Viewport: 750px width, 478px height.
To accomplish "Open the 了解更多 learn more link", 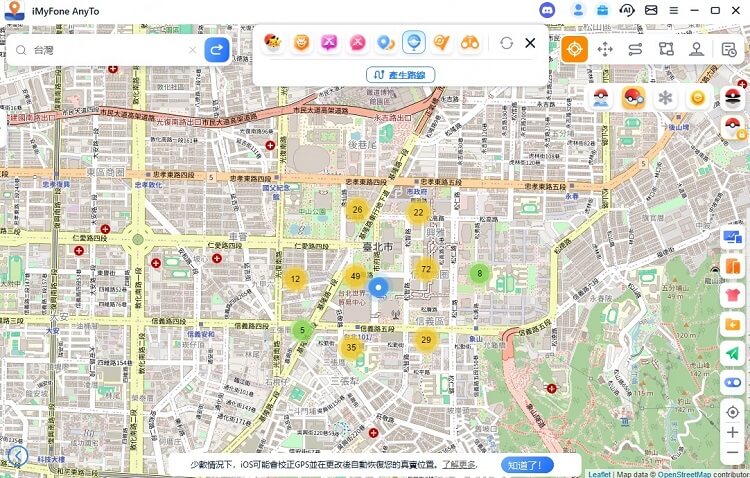I will point(458,465).
